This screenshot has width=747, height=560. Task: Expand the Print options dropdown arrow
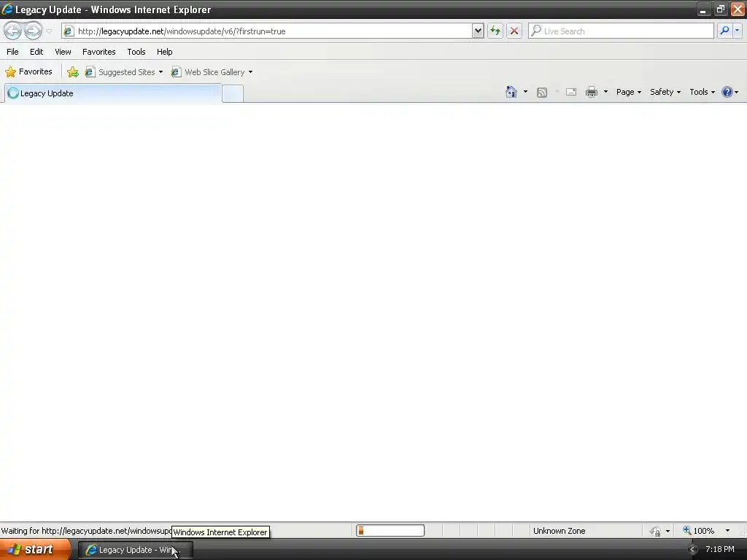605,92
